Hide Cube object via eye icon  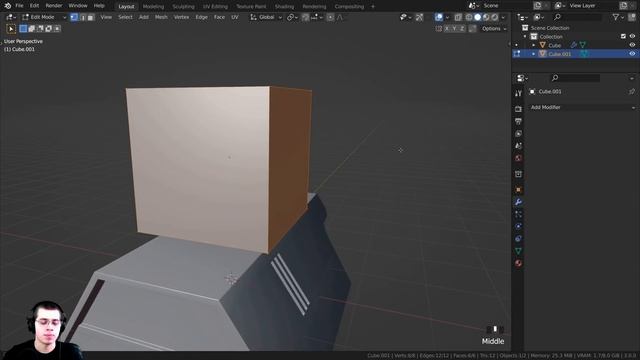(x=632, y=45)
